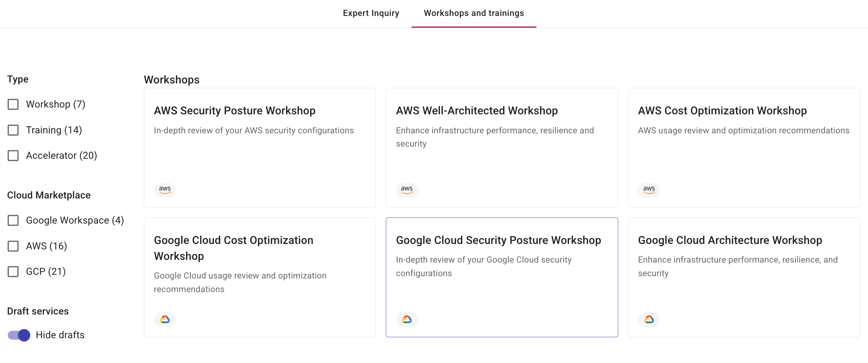Click the AWS logo on Security Posture Workshop card
Image resolution: width=868 pixels, height=363 pixels.
click(x=165, y=190)
